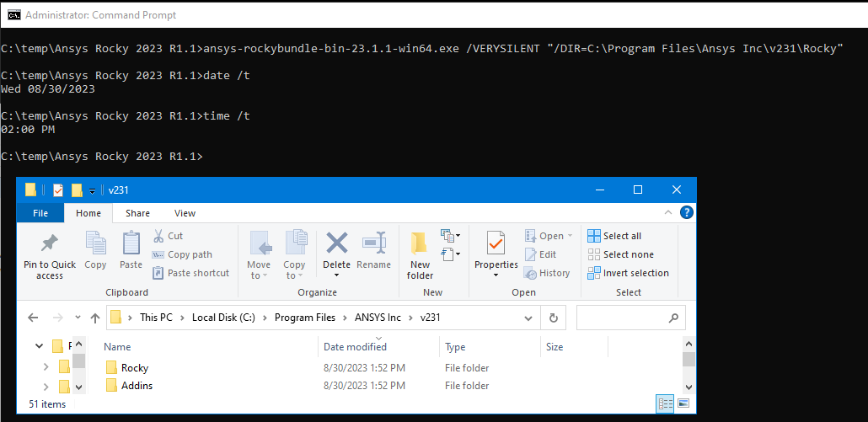Screen dimensions: 868x422
Task: Refresh the v231 folder view
Action: click(x=553, y=318)
